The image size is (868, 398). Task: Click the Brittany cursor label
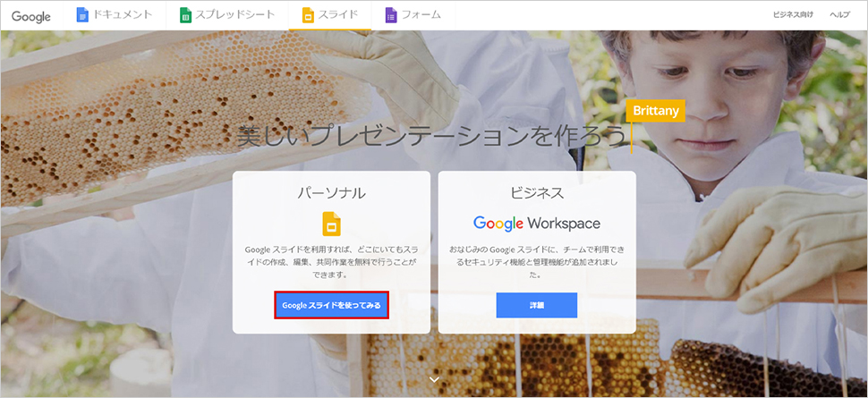(x=656, y=111)
